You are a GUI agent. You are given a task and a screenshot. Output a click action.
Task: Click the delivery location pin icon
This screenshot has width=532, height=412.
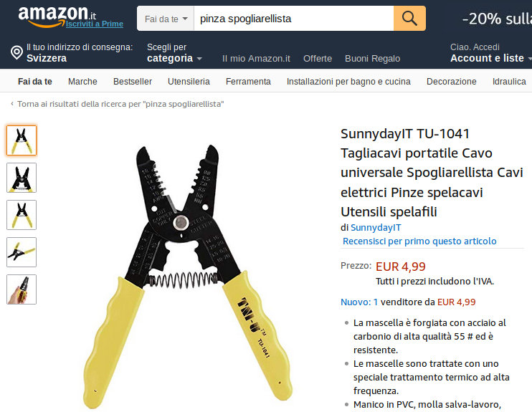(x=16, y=52)
